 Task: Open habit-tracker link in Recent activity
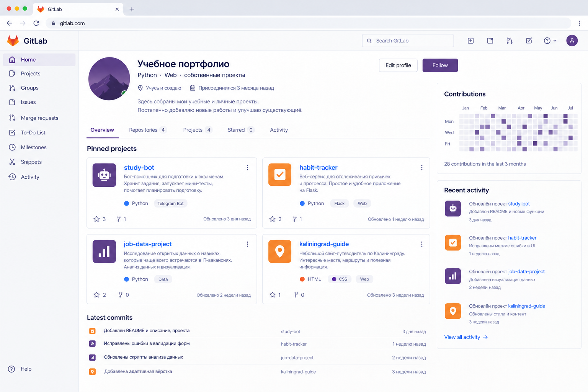(522, 238)
